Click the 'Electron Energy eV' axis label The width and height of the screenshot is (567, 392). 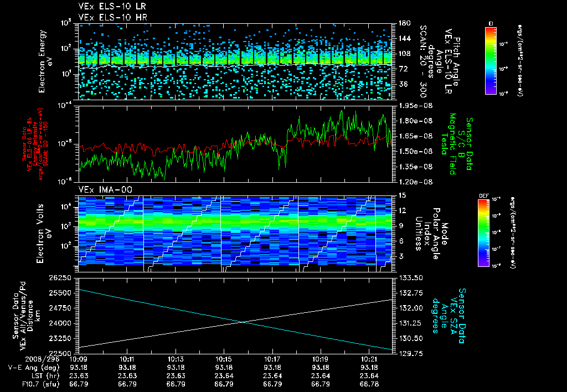(45, 61)
